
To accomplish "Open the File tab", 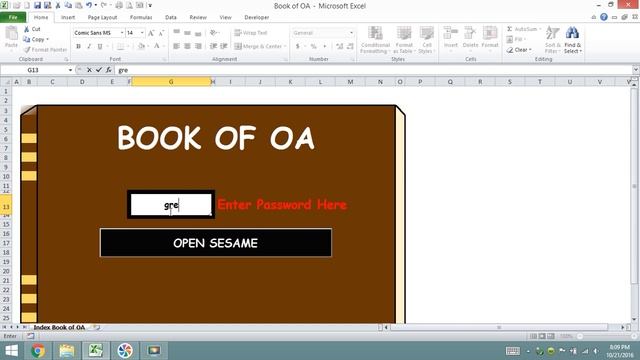I will (13, 17).
